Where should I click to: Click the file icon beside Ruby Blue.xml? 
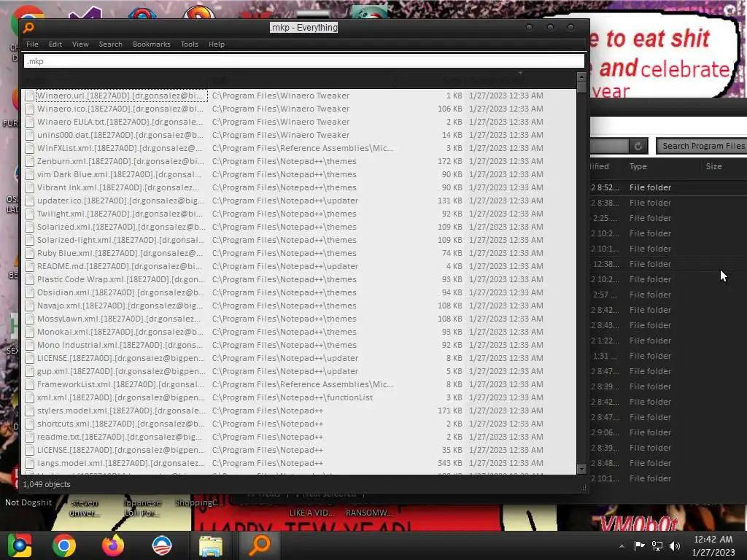click(29, 253)
